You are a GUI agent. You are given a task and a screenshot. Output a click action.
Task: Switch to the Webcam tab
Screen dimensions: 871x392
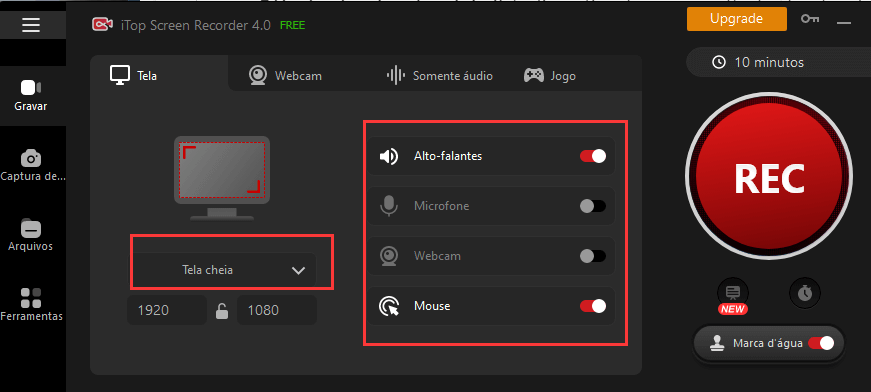[x=286, y=76]
